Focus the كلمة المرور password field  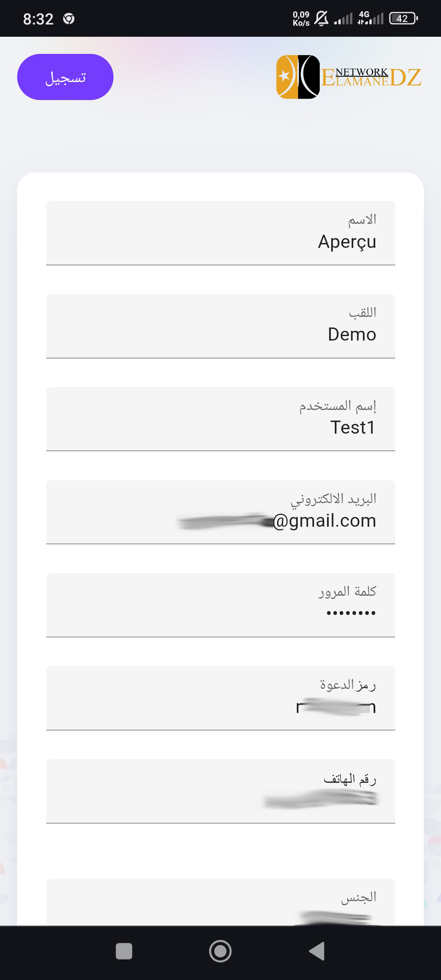[220, 605]
